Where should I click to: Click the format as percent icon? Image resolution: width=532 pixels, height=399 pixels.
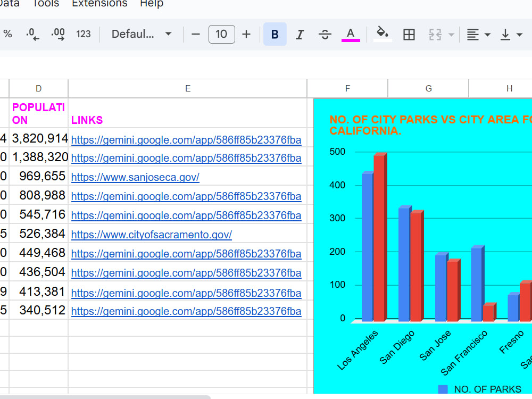(7, 34)
